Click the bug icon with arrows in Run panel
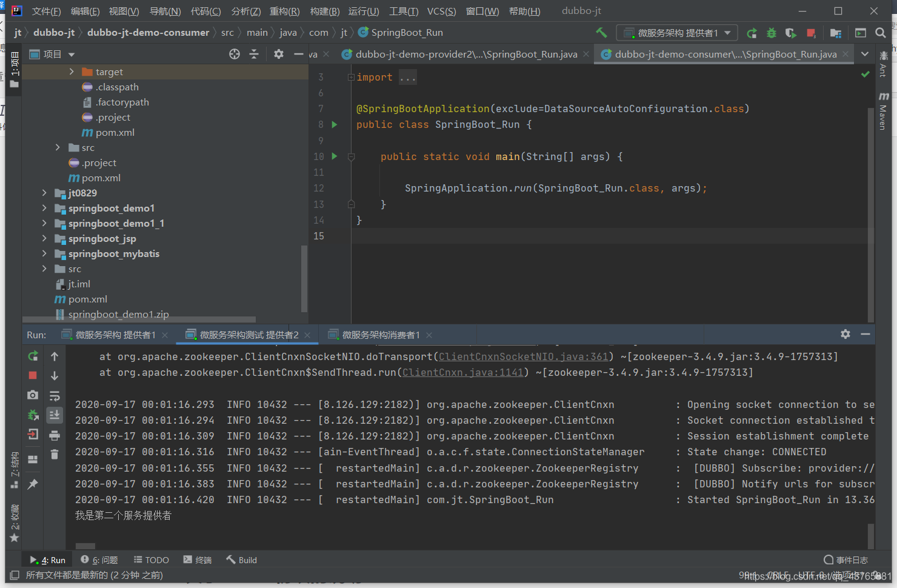The width and height of the screenshot is (897, 588). (33, 415)
